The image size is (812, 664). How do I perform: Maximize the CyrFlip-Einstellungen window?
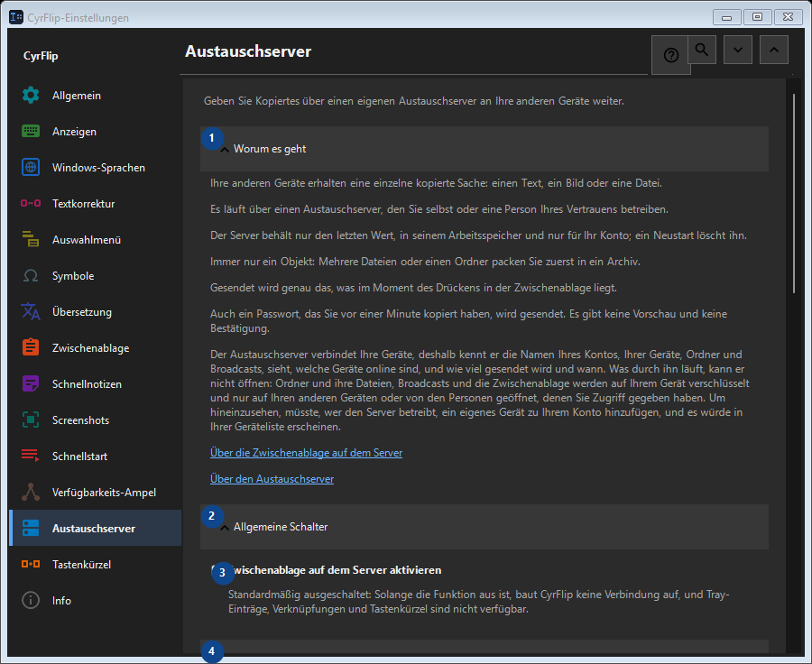[x=757, y=17]
